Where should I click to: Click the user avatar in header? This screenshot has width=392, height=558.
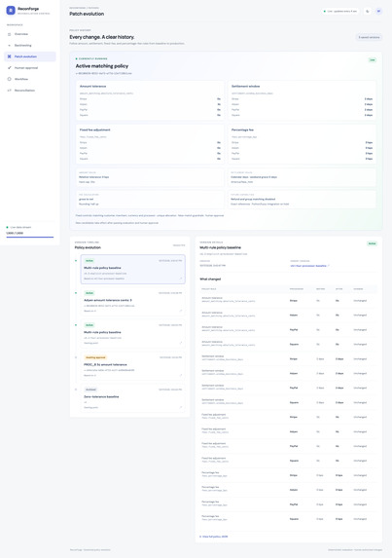[378, 12]
